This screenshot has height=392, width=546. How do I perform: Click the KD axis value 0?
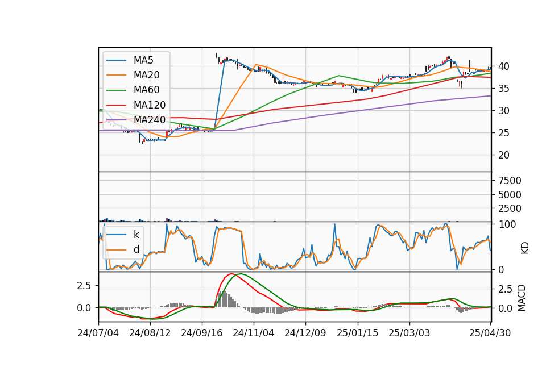click(502, 269)
